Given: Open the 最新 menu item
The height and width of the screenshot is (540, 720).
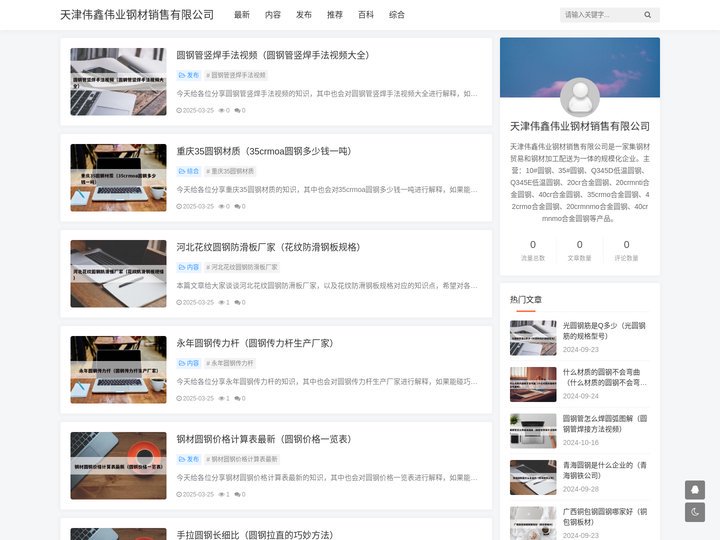Looking at the screenshot, I should point(242,15).
